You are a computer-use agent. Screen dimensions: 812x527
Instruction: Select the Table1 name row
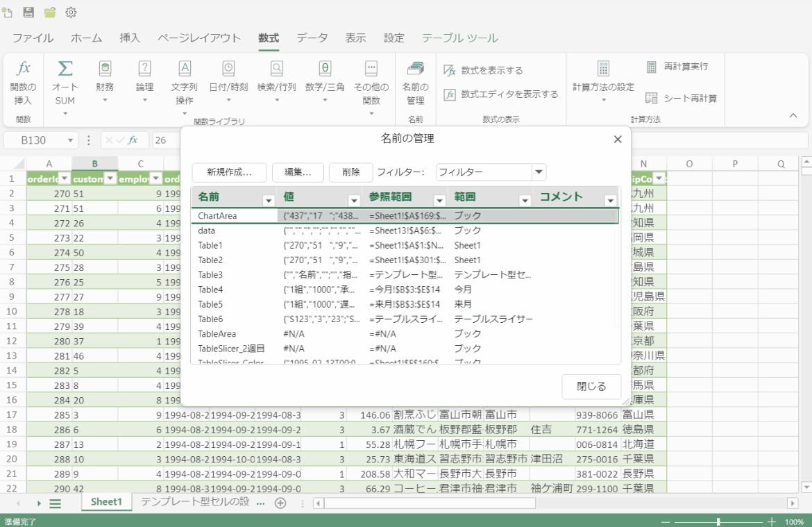pos(405,245)
